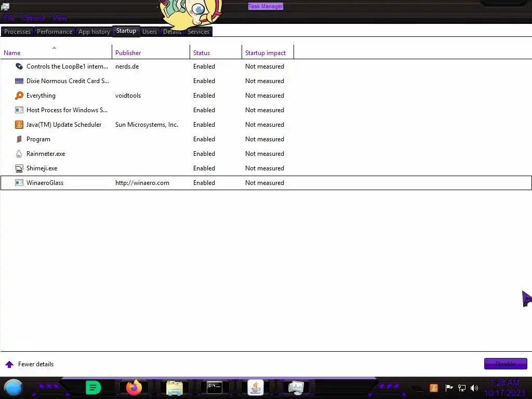This screenshot has width=532, height=399.
Task: Click the Java Update Scheduler icon
Action: [x=19, y=125]
